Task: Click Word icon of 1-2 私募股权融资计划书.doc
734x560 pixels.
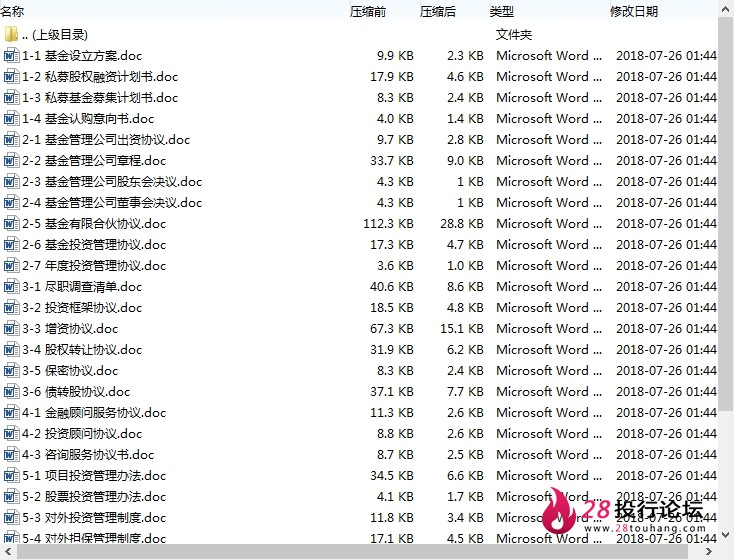Action: pyautogui.click(x=11, y=76)
